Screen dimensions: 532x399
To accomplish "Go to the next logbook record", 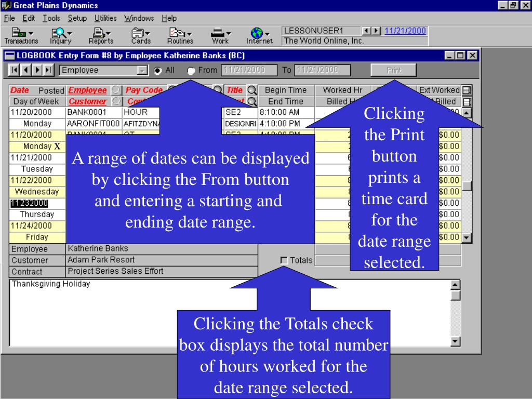I will click(x=37, y=70).
